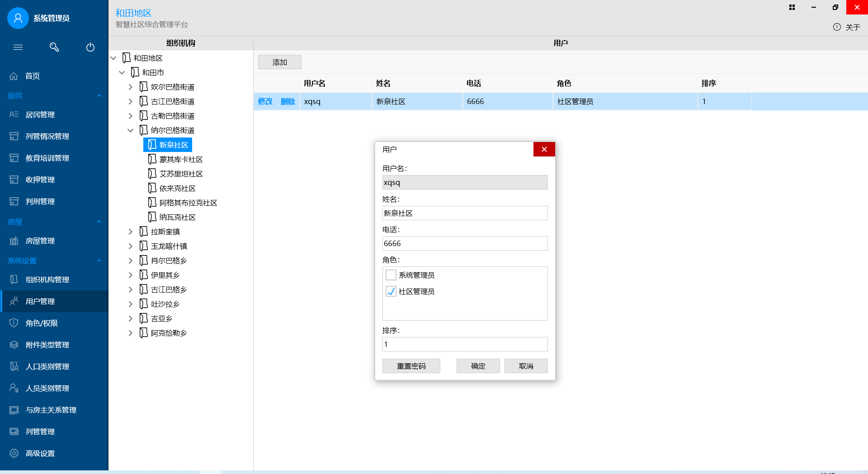Viewport: 868px width, 474px height.
Task: Click the 首页 home icon
Action: click(x=14, y=76)
